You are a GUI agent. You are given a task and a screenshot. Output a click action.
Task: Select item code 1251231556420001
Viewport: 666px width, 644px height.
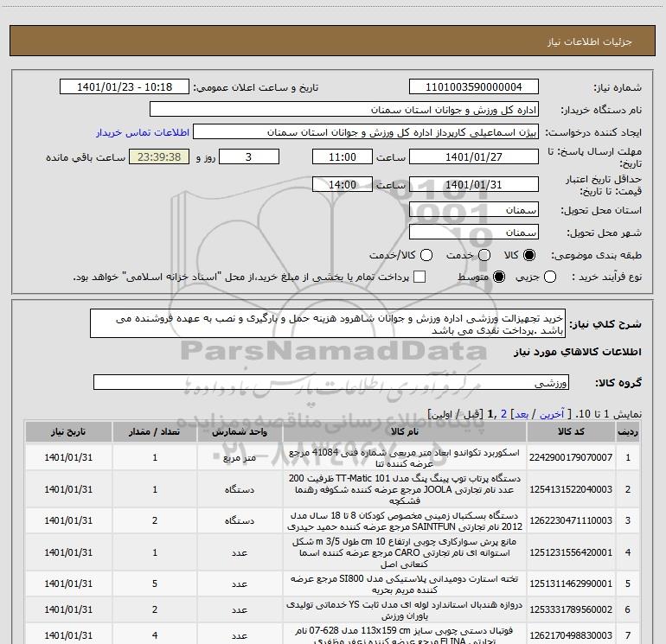pos(571,552)
